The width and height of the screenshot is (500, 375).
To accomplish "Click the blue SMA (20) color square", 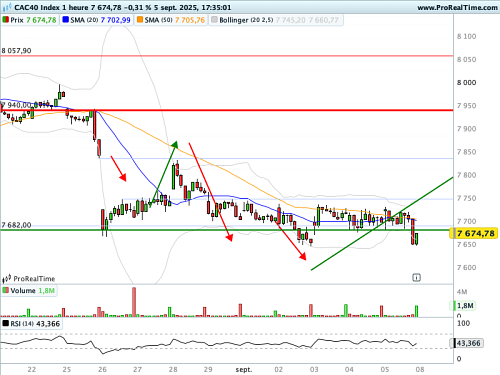I will coord(66,20).
